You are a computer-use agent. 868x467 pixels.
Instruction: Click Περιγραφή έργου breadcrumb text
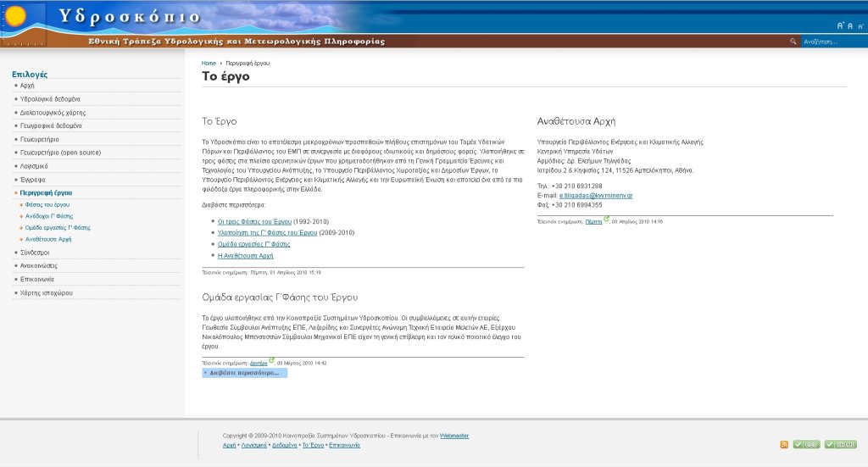248,63
